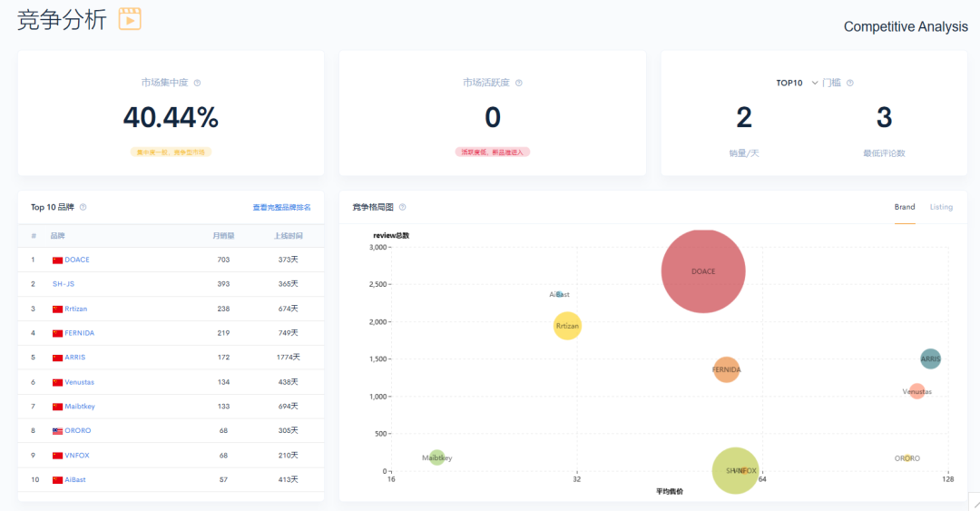This screenshot has width=980, height=511.
Task: Click the 活跃度低 pink tag
Action: (x=493, y=152)
